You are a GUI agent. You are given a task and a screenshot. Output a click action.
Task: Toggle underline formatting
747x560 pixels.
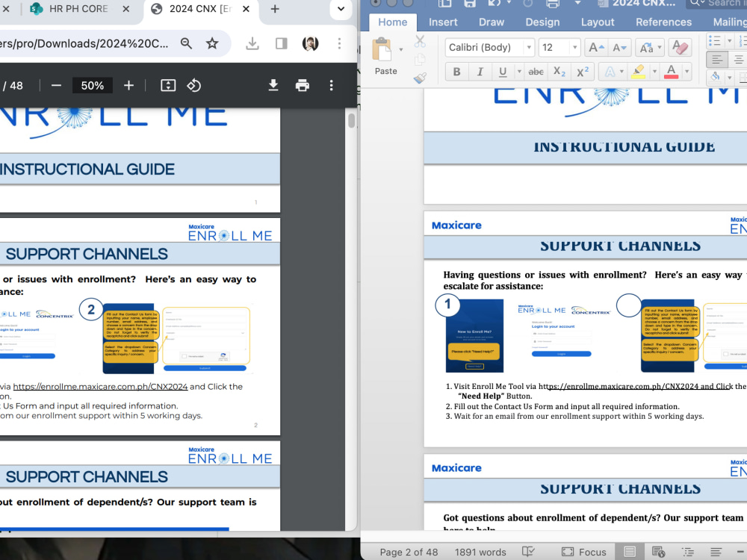(x=503, y=72)
